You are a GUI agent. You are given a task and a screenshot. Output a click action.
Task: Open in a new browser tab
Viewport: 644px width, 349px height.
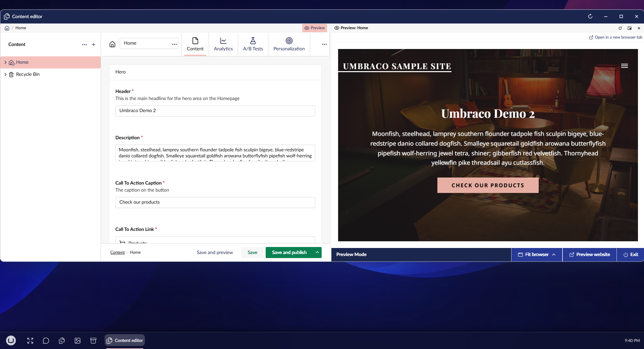[x=615, y=37]
